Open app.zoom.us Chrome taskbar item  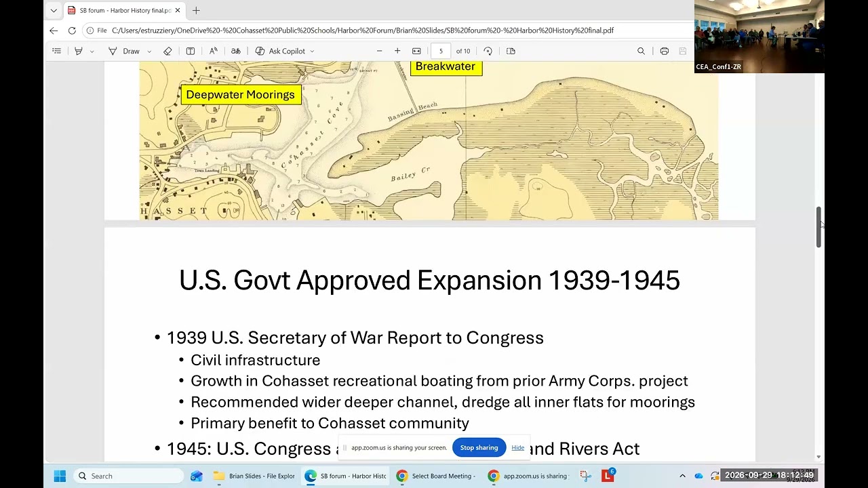pyautogui.click(x=528, y=476)
